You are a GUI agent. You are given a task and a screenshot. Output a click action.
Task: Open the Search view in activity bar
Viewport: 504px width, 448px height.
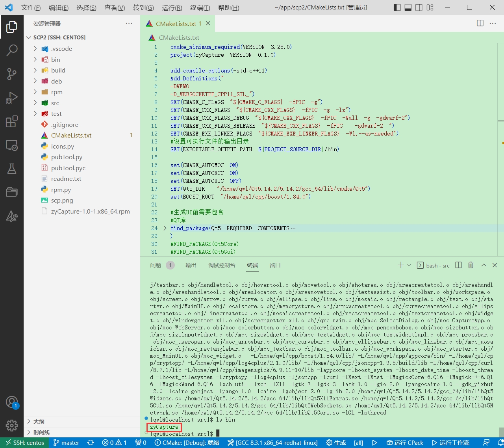12,50
